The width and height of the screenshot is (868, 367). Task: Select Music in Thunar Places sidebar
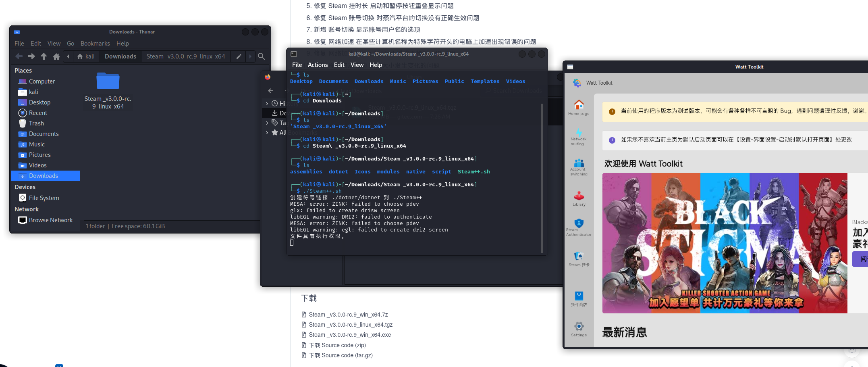46,144
